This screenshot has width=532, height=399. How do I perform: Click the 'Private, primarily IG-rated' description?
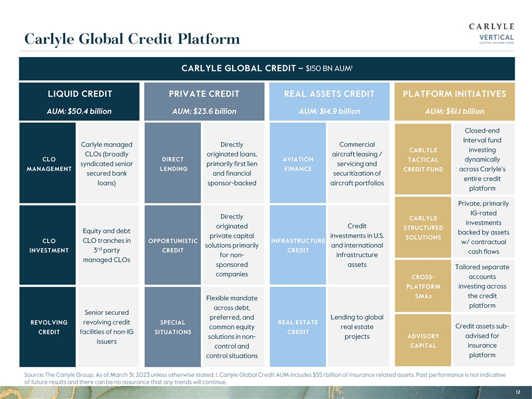[x=483, y=227]
